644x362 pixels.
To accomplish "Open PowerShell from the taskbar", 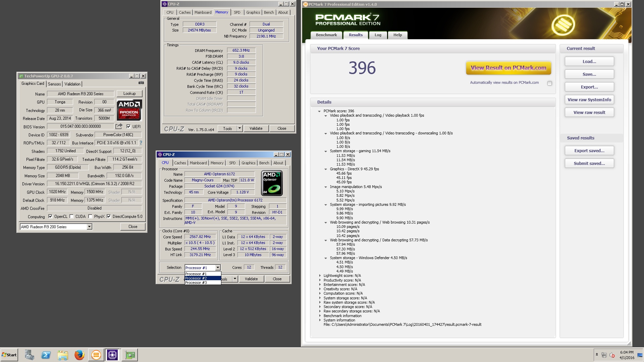I will 46,355.
